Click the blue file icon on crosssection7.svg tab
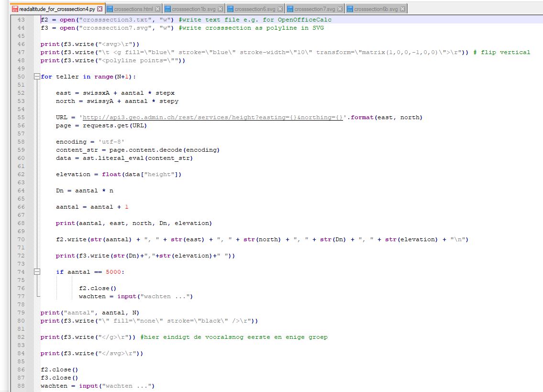The image size is (543, 392). point(290,9)
